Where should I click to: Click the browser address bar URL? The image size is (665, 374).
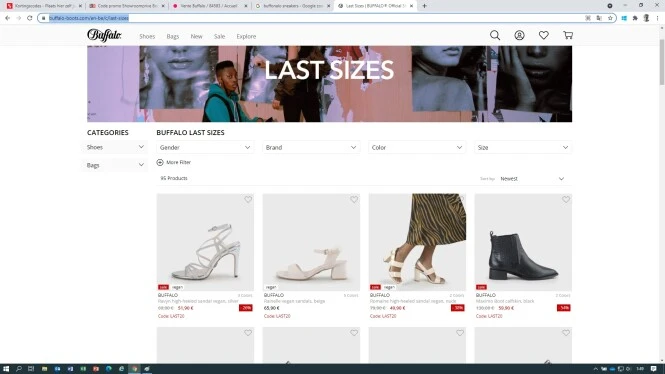89,18
